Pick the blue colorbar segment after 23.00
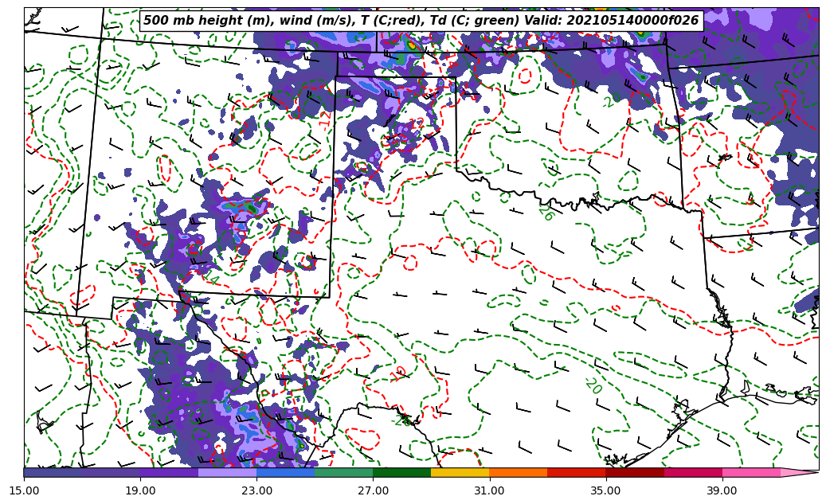This screenshot has width=826, height=504. pos(285,472)
